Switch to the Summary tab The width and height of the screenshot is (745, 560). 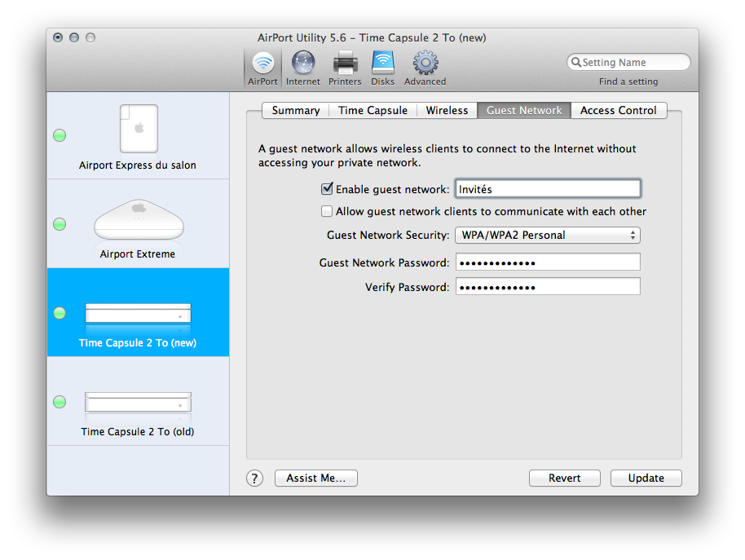[295, 111]
